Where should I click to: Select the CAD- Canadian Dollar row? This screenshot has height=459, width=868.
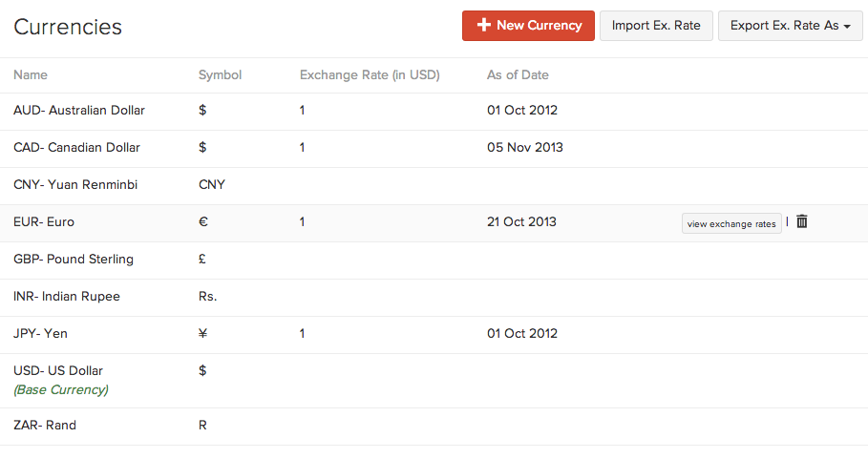[x=76, y=148]
